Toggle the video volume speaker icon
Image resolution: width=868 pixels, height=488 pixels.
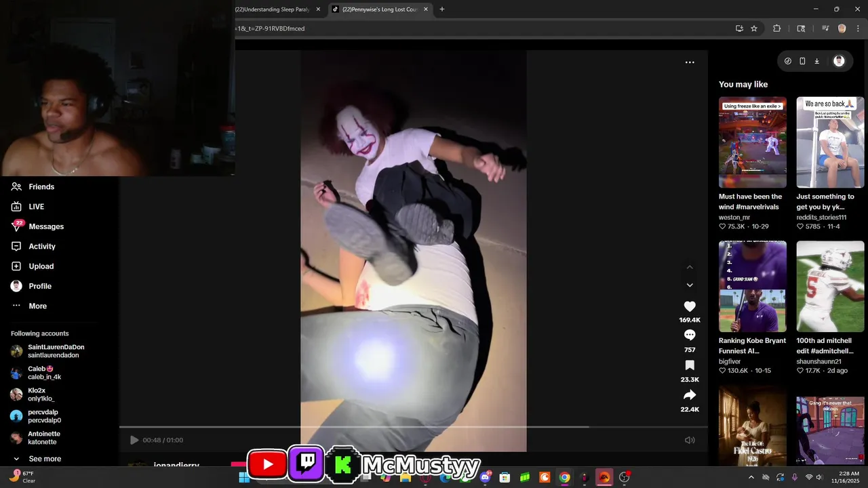pyautogui.click(x=690, y=440)
